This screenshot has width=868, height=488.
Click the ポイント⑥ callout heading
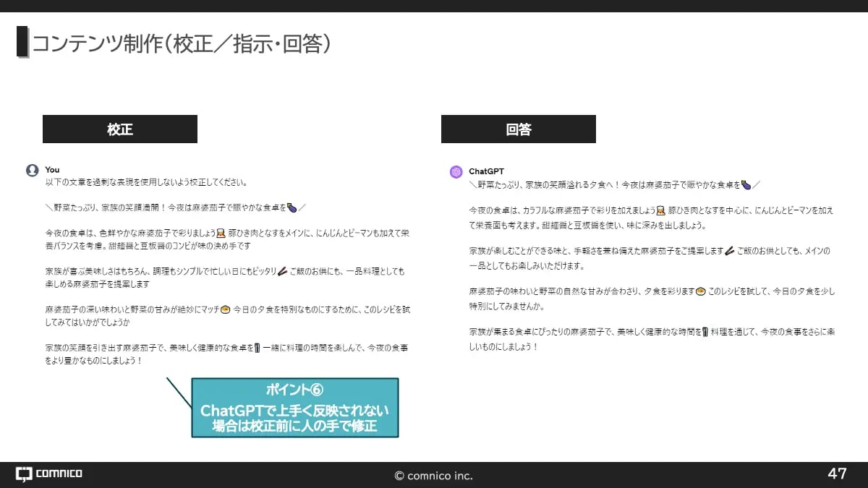pos(294,390)
